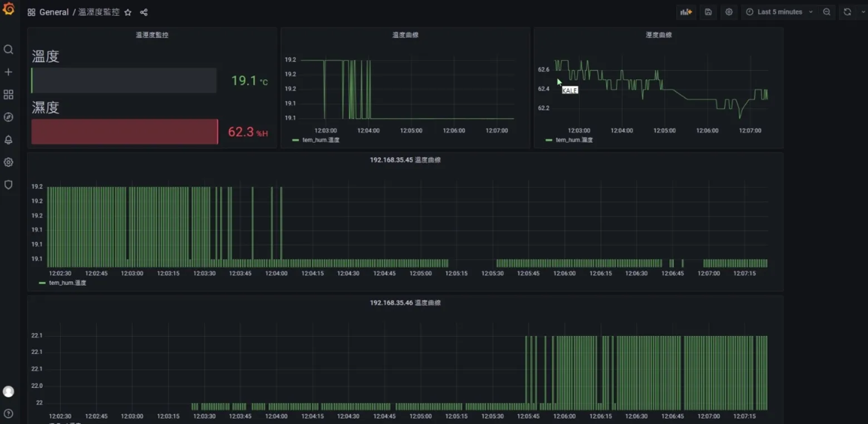The image size is (868, 424).
Task: Click the General breadcrumb folder link
Action: pyautogui.click(x=54, y=12)
